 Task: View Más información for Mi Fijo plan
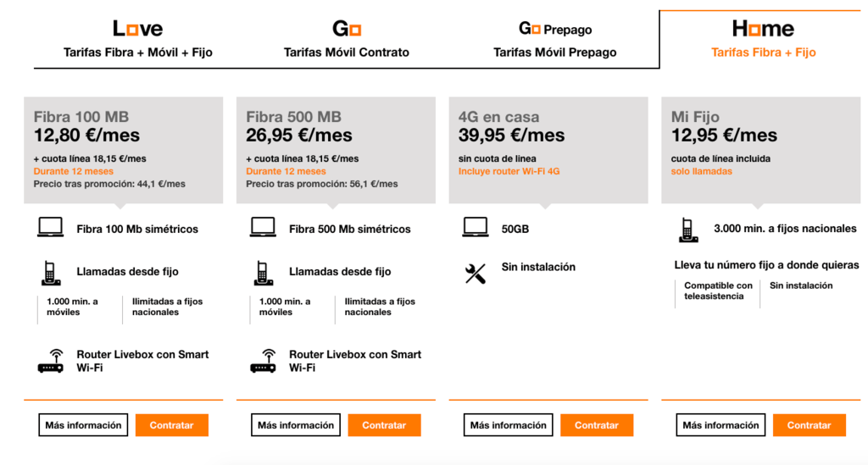click(x=721, y=425)
